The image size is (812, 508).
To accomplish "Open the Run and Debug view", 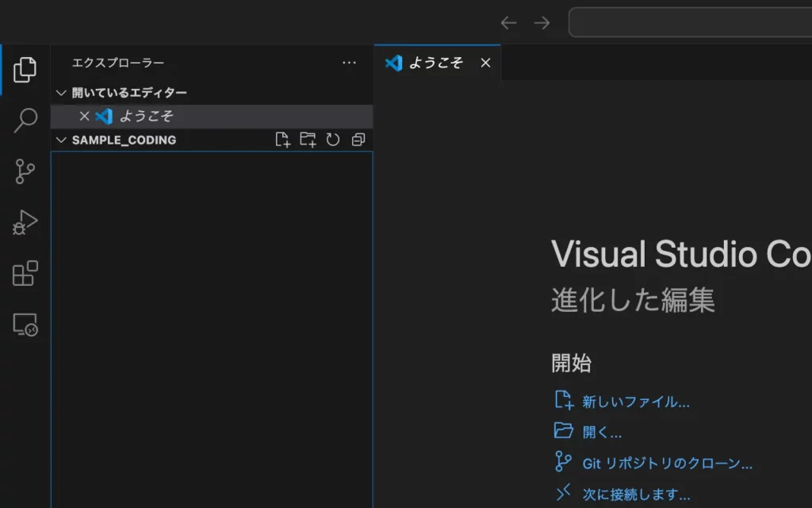I will (x=25, y=222).
